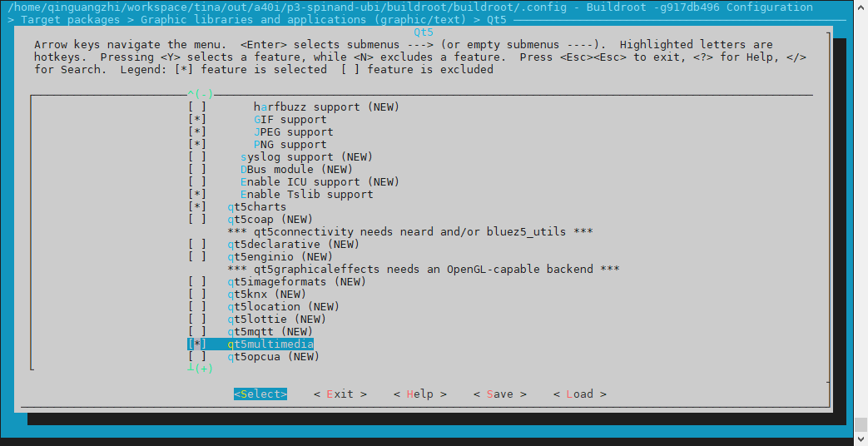Select the 'qt5knx (NEW)' entry text
The image size is (868, 446).
pyautogui.click(x=267, y=295)
